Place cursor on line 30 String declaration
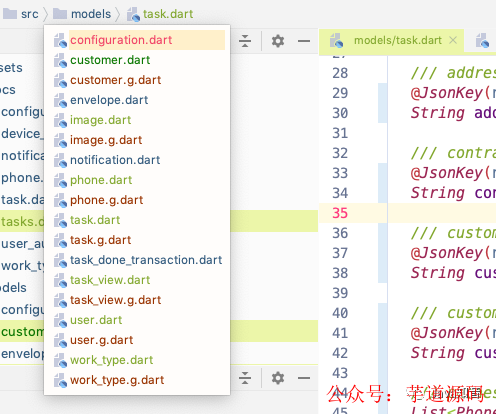This screenshot has width=496, height=414. coord(453,113)
